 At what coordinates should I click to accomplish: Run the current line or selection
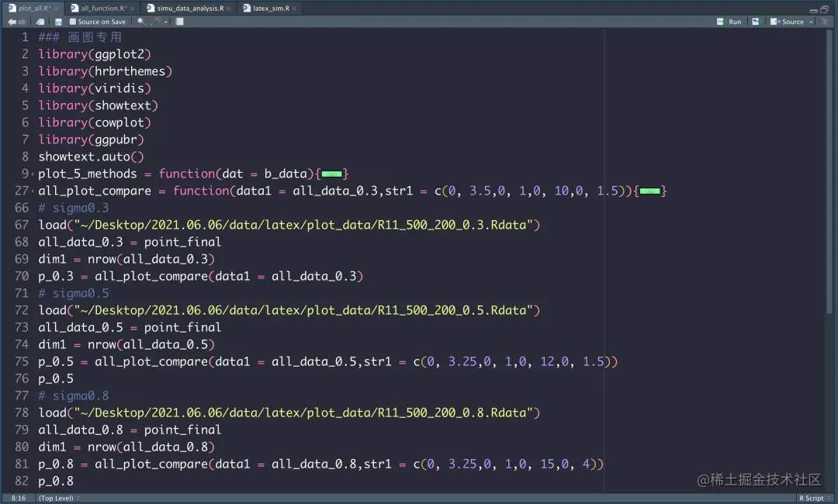729,22
